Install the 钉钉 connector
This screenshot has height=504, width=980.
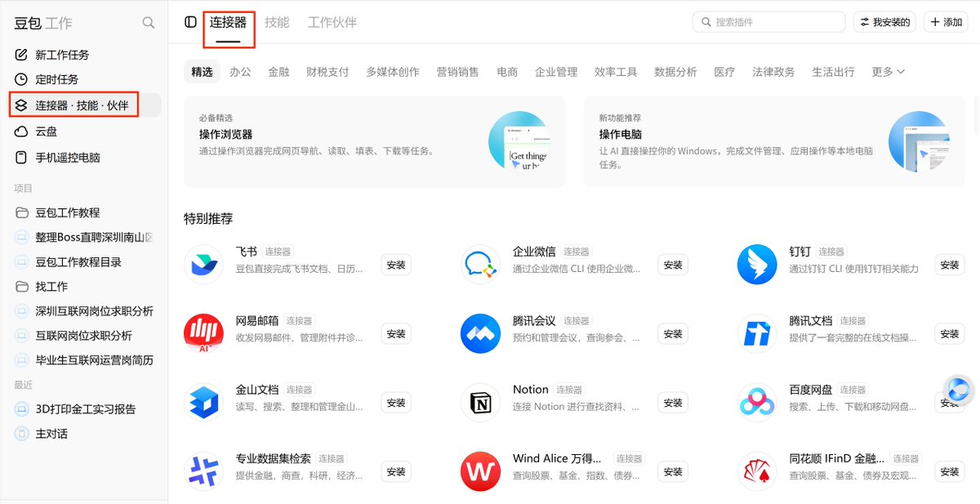(950, 265)
